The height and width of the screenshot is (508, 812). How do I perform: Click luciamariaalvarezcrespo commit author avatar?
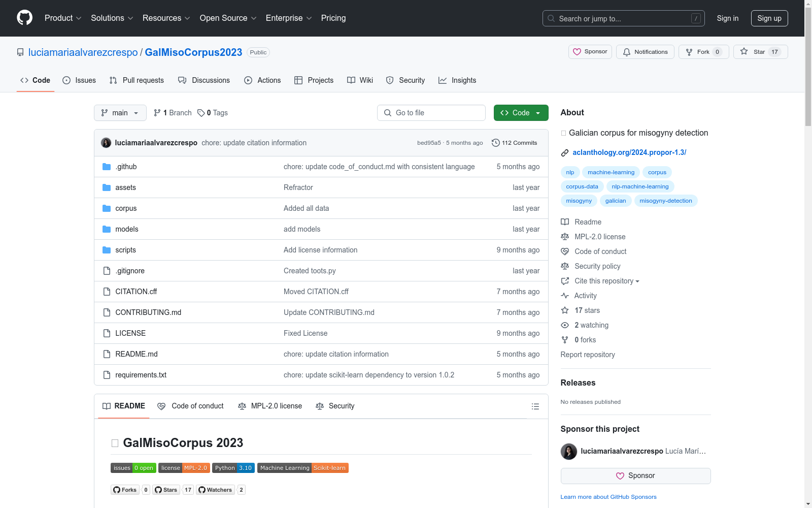click(106, 143)
